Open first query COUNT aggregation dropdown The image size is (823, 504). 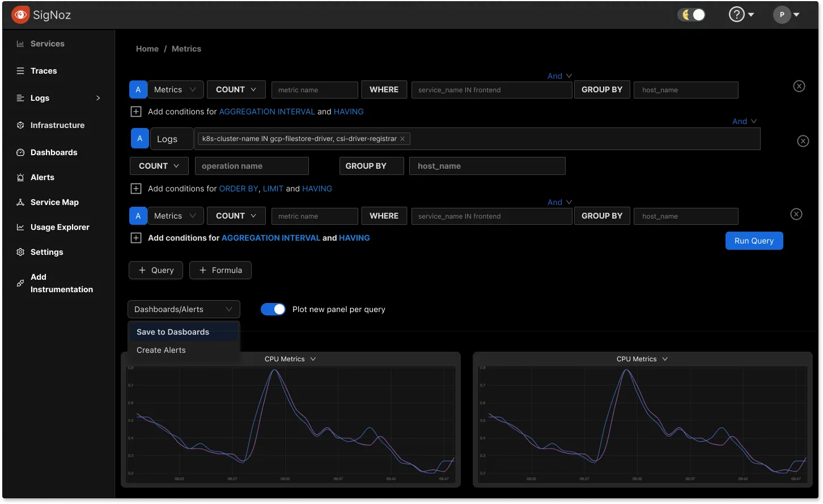pos(236,89)
